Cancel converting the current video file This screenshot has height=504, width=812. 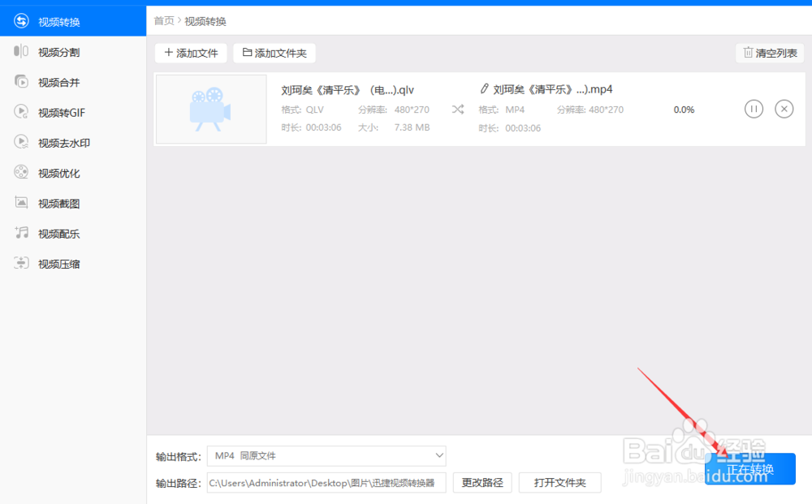784,108
